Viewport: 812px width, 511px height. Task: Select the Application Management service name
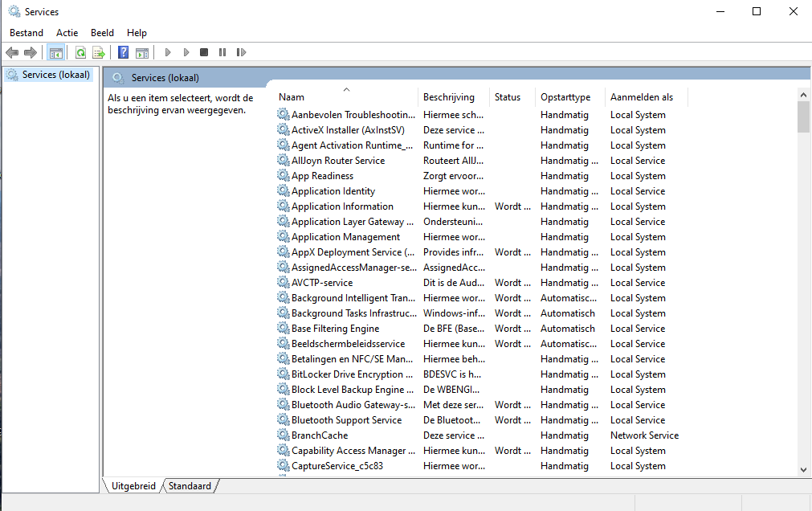pos(346,237)
